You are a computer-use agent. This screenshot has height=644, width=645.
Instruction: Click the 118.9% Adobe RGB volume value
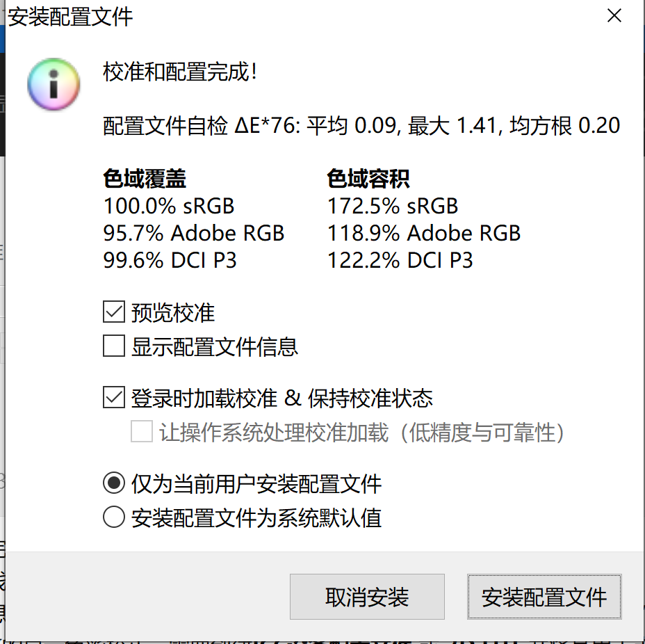tap(424, 234)
